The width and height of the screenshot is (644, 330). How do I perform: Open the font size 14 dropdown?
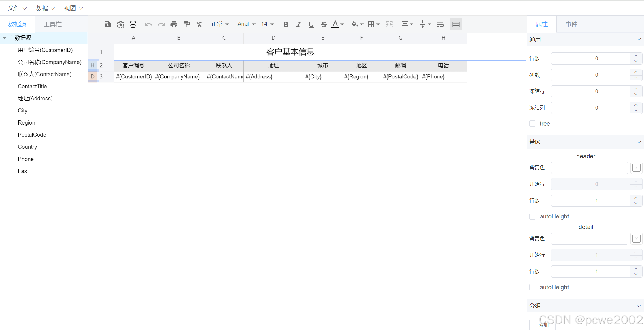[267, 24]
